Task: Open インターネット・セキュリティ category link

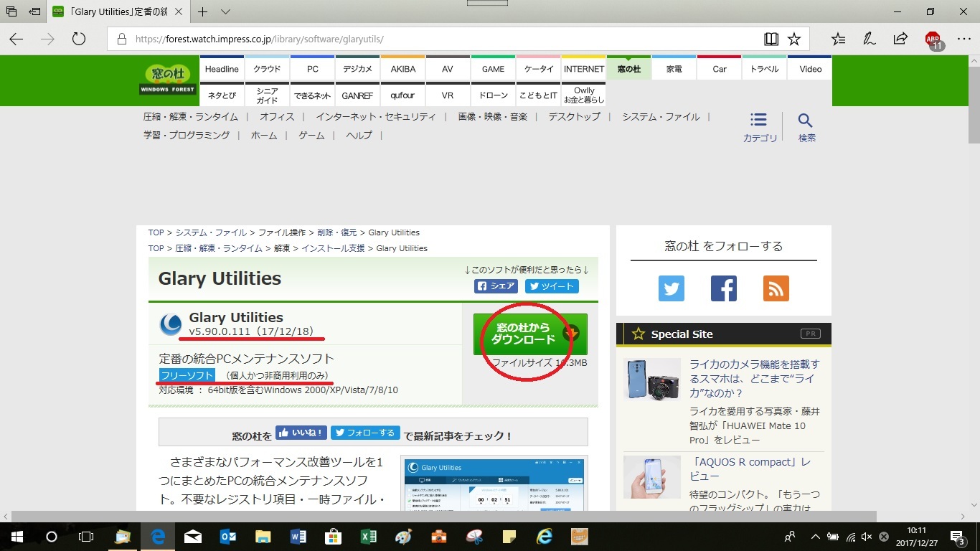Action: (376, 116)
